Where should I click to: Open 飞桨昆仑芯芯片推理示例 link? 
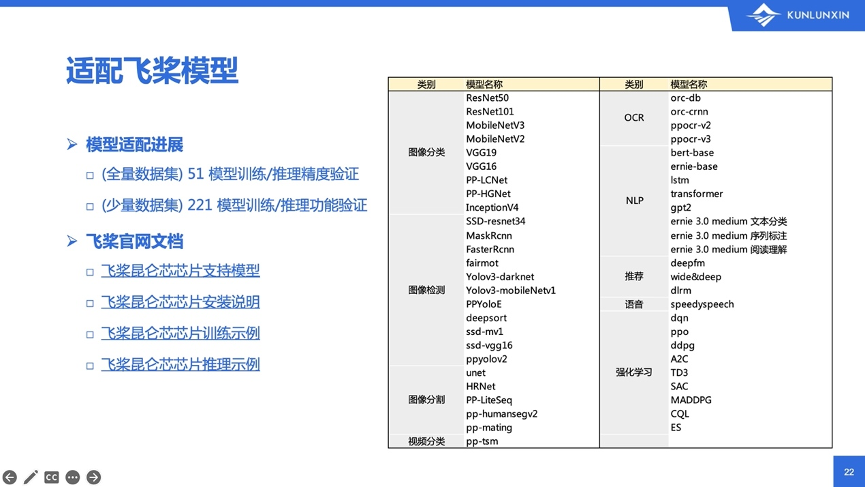click(x=180, y=364)
